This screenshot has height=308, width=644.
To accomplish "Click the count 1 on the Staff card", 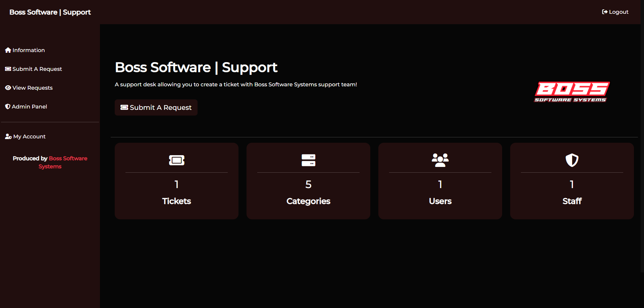I will tap(572, 184).
